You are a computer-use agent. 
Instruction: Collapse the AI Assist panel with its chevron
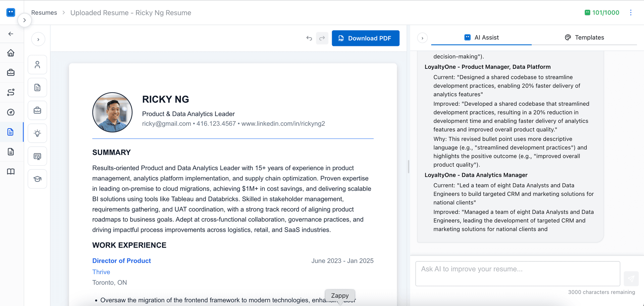[422, 38]
